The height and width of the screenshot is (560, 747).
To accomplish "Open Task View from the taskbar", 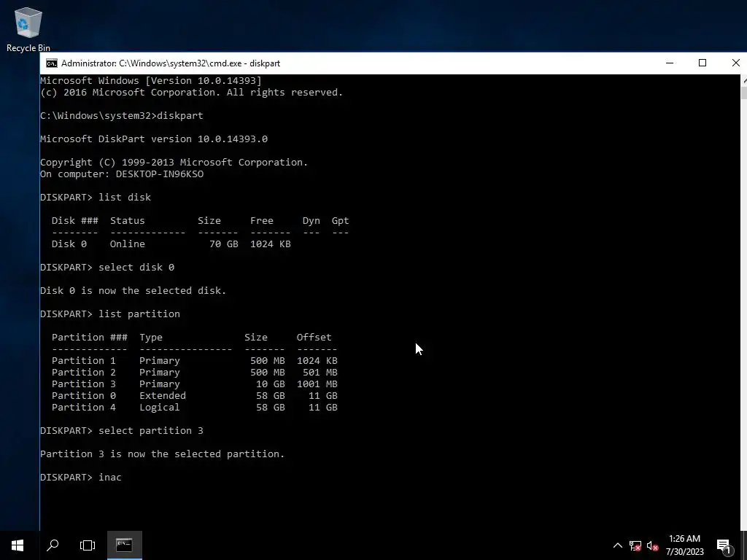I will (x=88, y=545).
